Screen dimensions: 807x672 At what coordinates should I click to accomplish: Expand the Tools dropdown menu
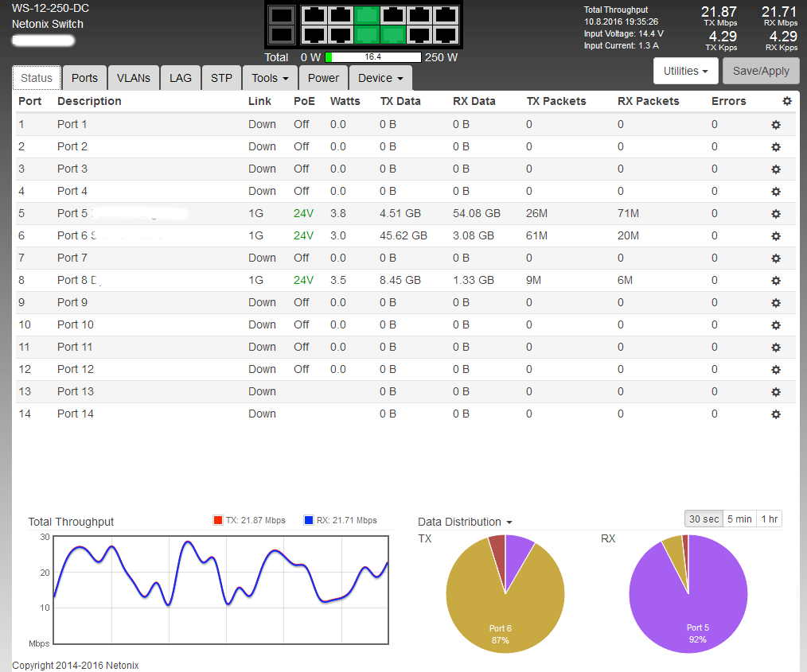coord(270,78)
